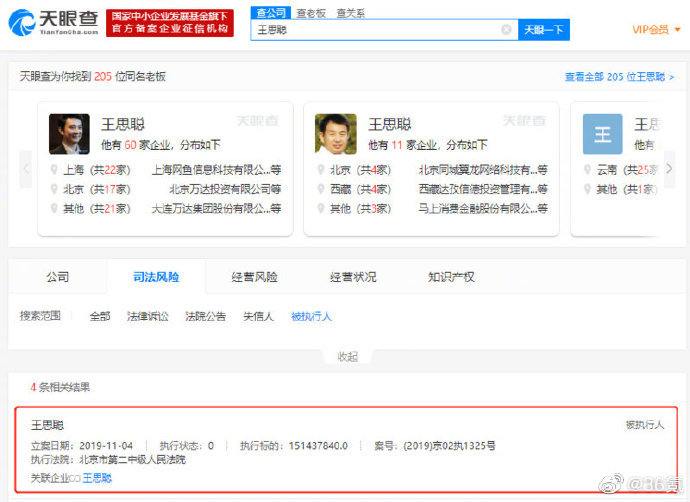Open the related company link 王思聪
Screen dimensions: 690x502
pyautogui.click(x=97, y=478)
